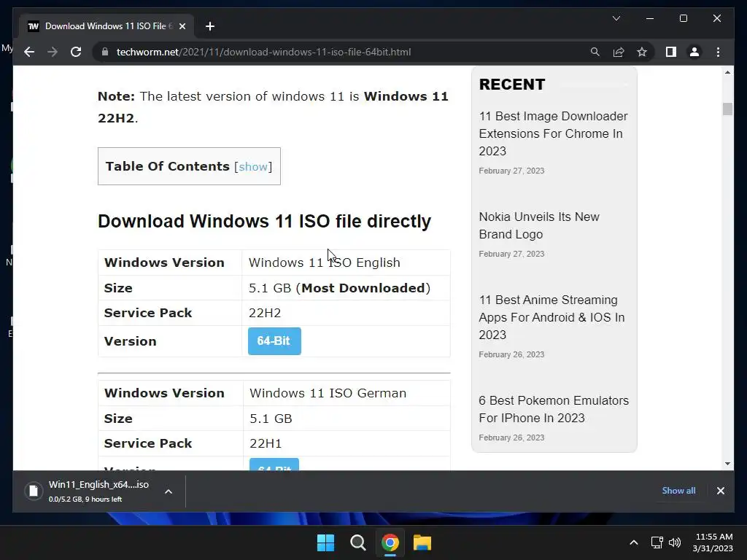Click 64-Bit button for German ISO
This screenshot has width=747, height=560.
274,464
